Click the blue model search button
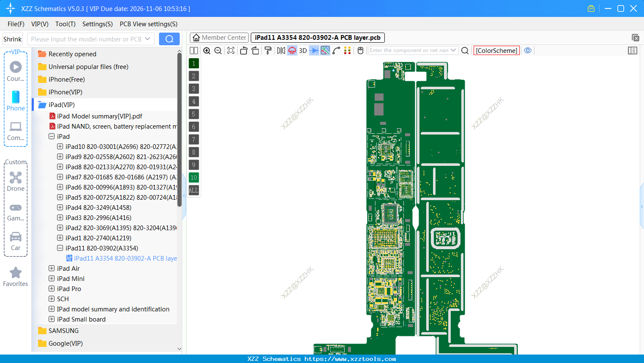This screenshot has width=644, height=363. pos(169,39)
